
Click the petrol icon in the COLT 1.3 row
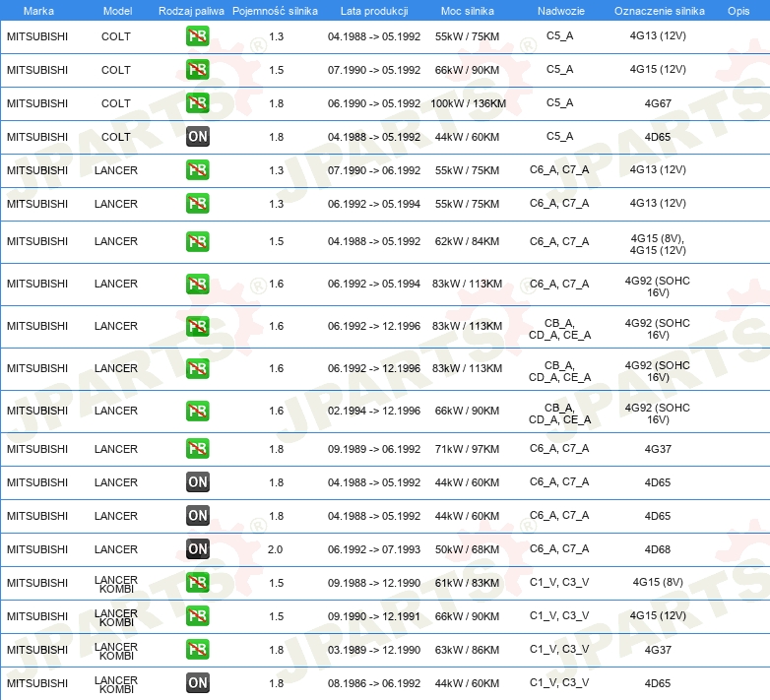pos(197,36)
